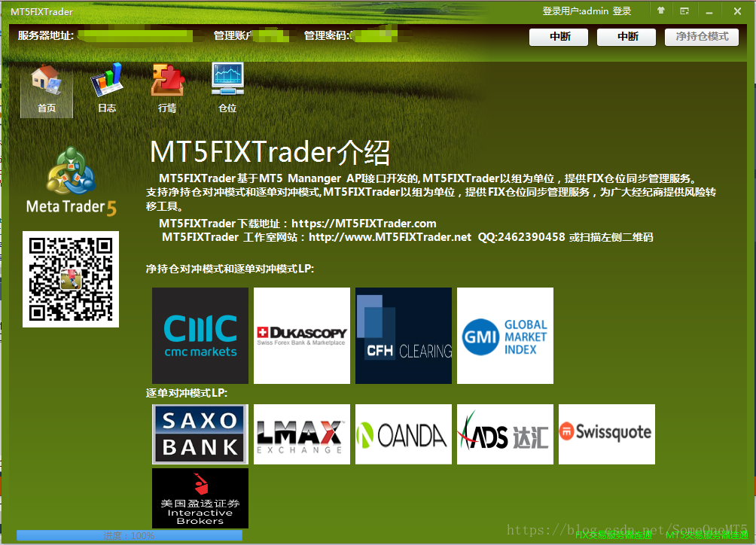The height and width of the screenshot is (545, 756).
Task: Click the MT5交易服务器连通 status text
Action: pyautogui.click(x=707, y=535)
